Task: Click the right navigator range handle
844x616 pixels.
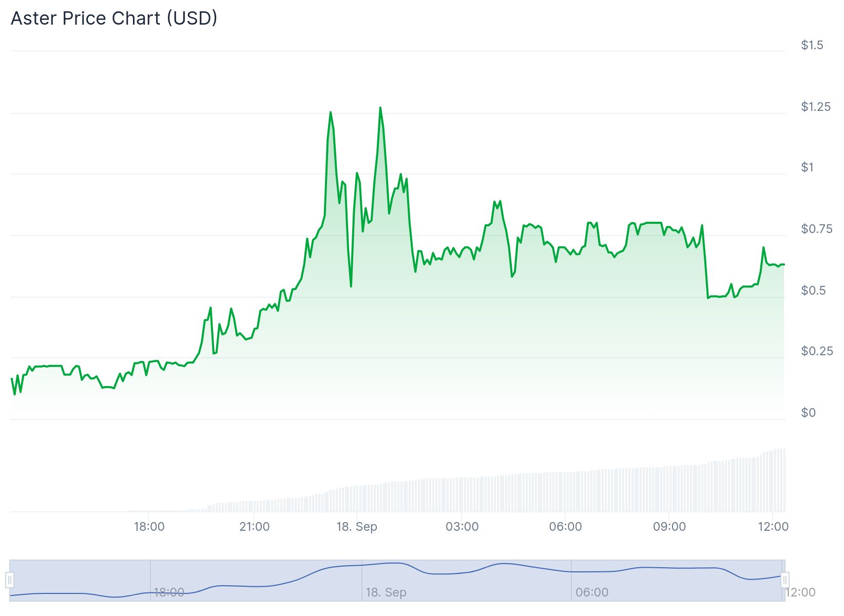Action: coord(784,581)
